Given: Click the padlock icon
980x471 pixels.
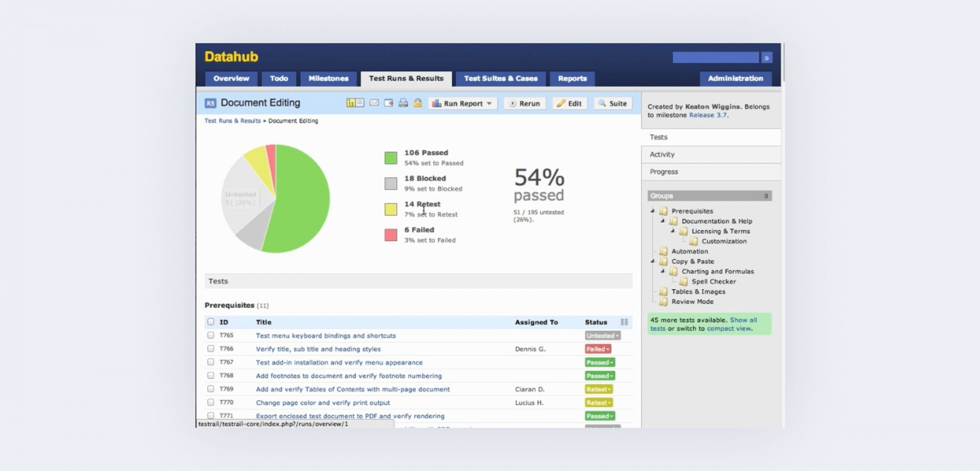Looking at the screenshot, I should pyautogui.click(x=418, y=103).
